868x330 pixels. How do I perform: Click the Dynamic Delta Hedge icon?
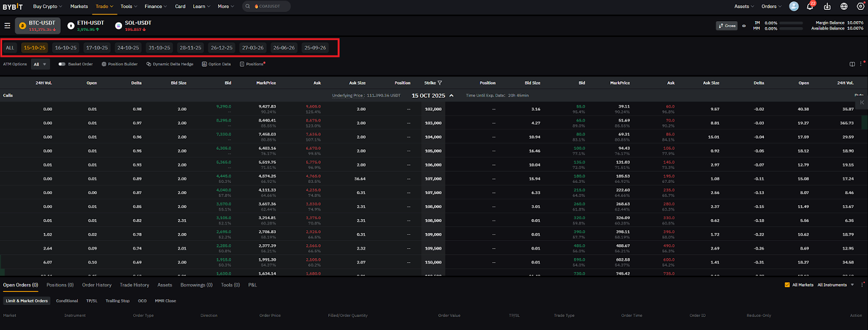point(149,64)
